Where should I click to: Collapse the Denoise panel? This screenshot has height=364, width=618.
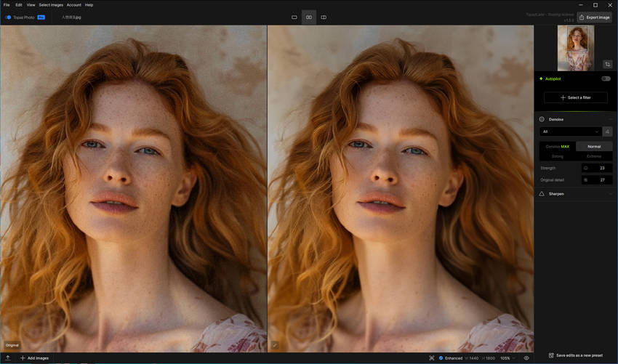click(x=610, y=119)
